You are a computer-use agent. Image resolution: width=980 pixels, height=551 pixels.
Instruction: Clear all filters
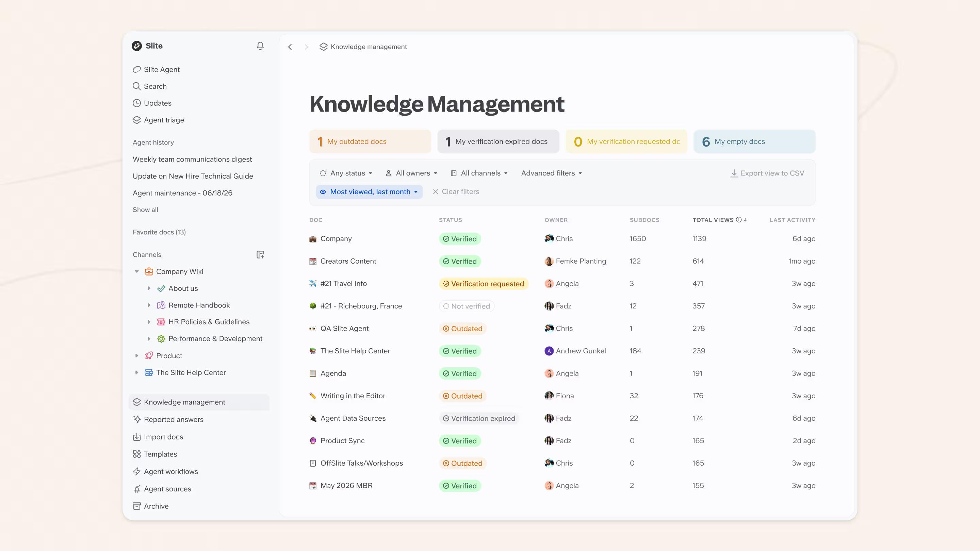click(x=456, y=191)
